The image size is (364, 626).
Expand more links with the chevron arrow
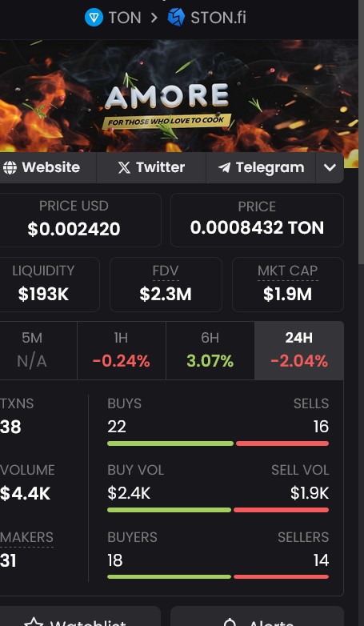[330, 167]
